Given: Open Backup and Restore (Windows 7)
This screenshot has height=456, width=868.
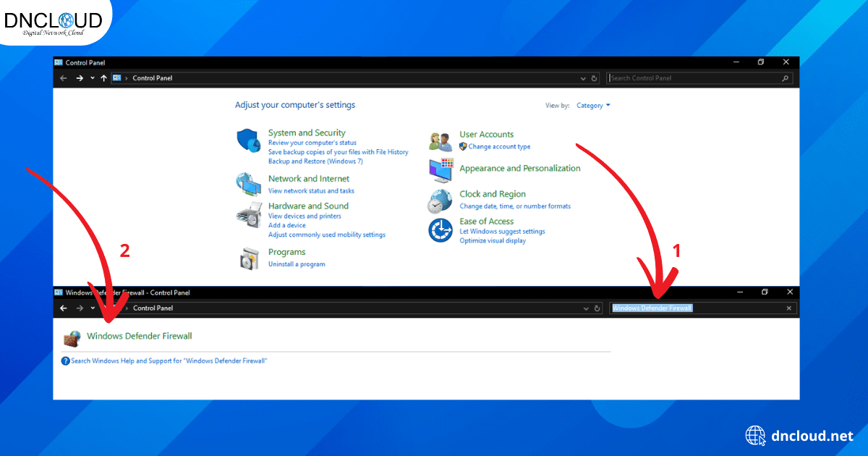Looking at the screenshot, I should (315, 161).
